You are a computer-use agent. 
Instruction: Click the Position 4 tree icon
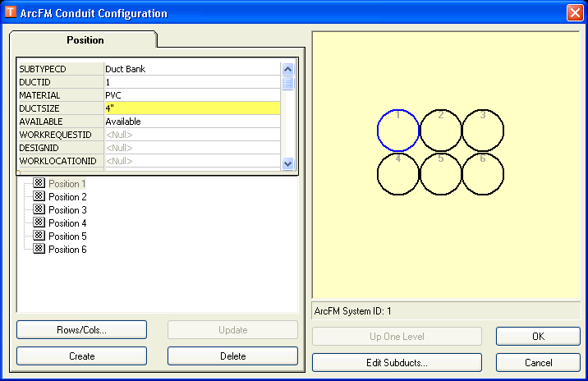click(39, 223)
